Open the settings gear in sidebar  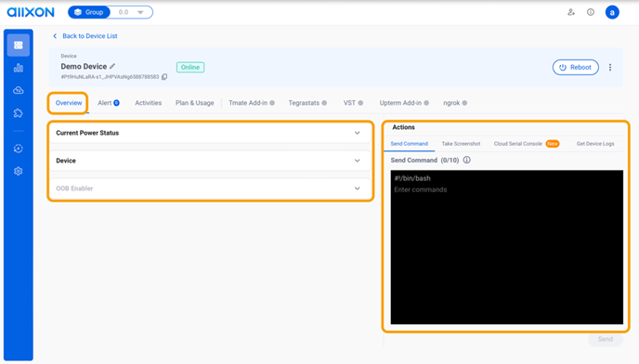[19, 171]
